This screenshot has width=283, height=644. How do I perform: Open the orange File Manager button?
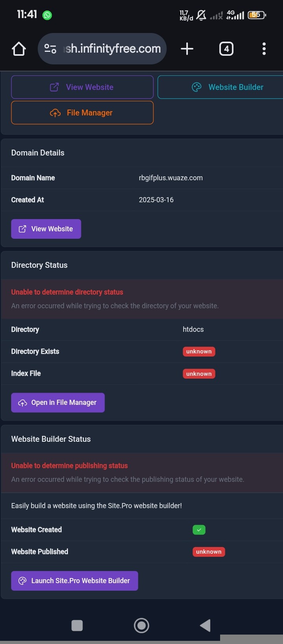tap(82, 113)
